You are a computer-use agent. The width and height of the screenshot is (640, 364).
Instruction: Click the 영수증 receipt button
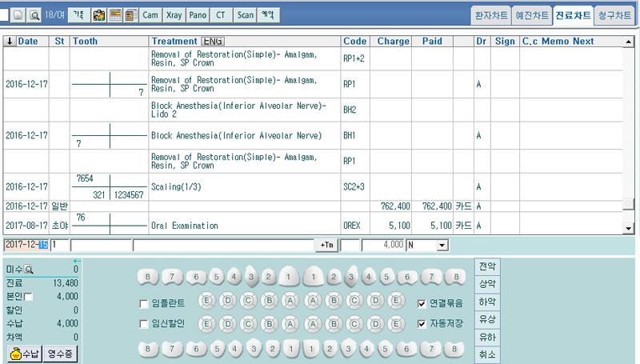tap(62, 353)
